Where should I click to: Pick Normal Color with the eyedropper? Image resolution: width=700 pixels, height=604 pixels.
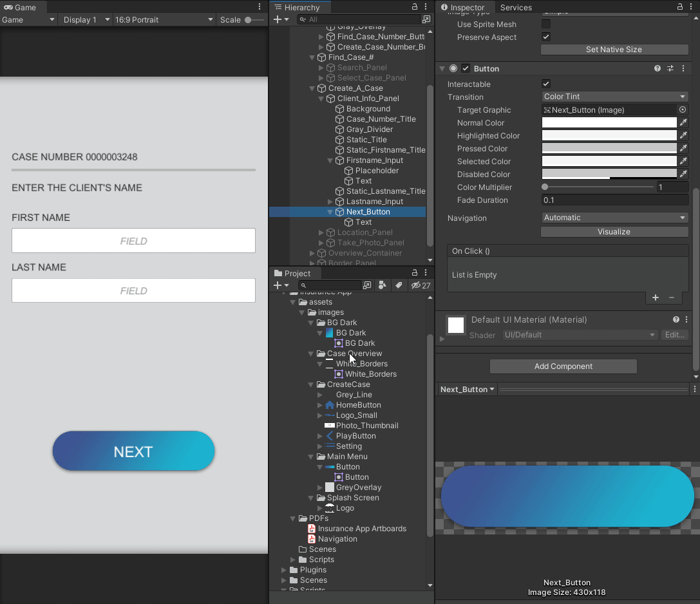pos(683,122)
